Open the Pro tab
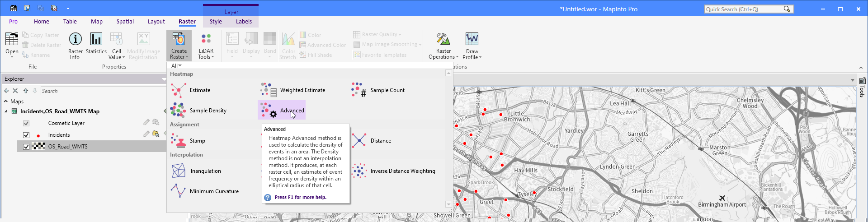This screenshot has width=868, height=222. point(14,21)
